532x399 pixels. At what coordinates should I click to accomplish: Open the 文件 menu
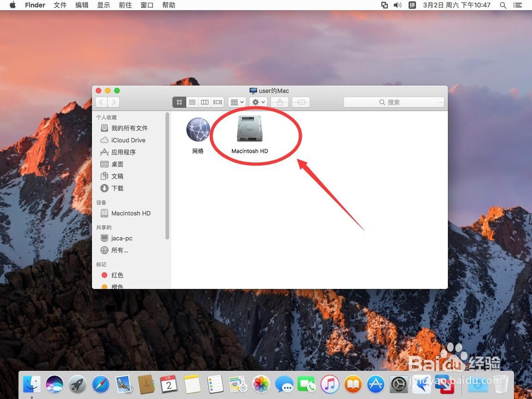coord(60,5)
